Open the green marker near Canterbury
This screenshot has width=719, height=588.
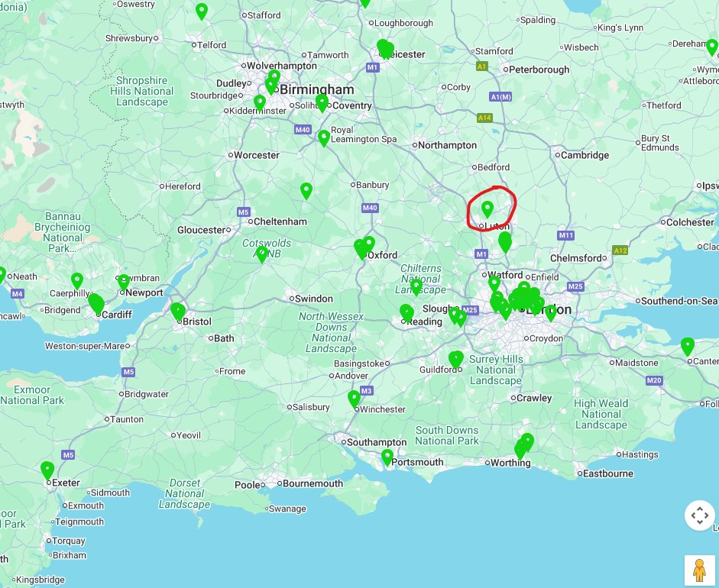click(x=688, y=347)
